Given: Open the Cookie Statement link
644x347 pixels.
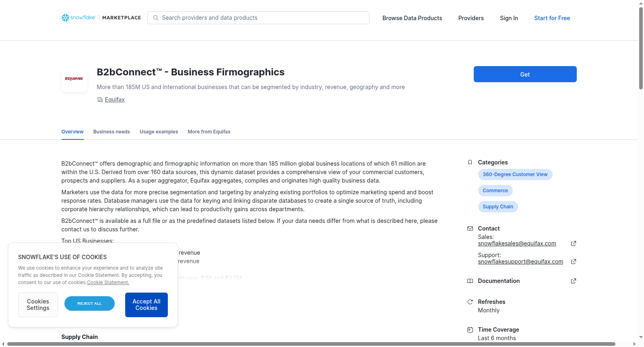Looking at the screenshot, I should (108, 283).
